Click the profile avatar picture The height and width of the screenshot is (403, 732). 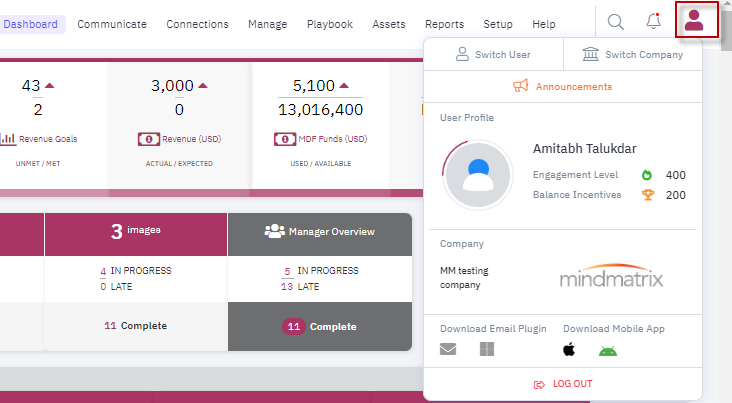coord(478,175)
